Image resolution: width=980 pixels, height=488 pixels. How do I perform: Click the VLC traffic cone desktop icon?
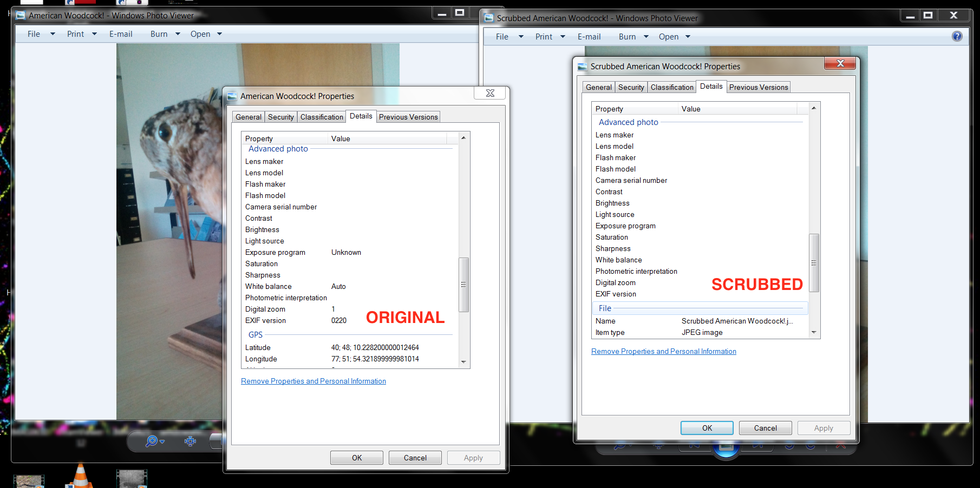point(81,476)
